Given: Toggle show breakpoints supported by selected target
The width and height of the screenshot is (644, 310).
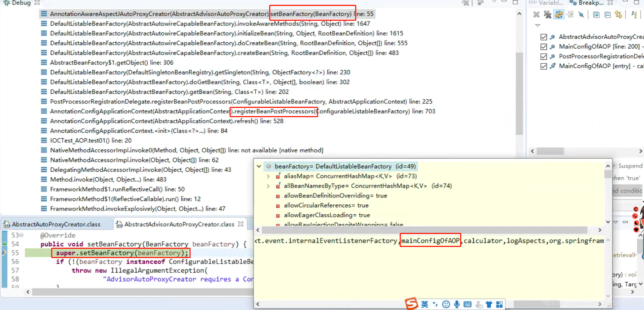Looking at the screenshot, I should point(559,14).
